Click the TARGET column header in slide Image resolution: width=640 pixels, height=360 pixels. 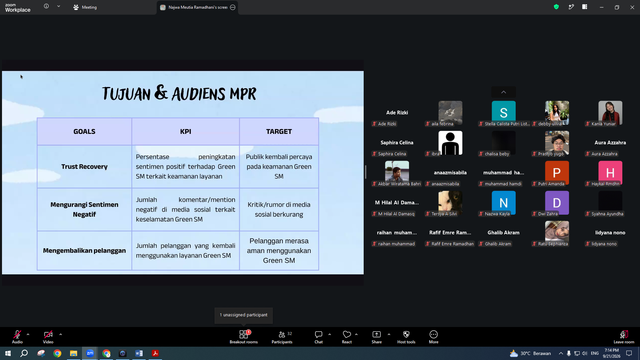[279, 131]
